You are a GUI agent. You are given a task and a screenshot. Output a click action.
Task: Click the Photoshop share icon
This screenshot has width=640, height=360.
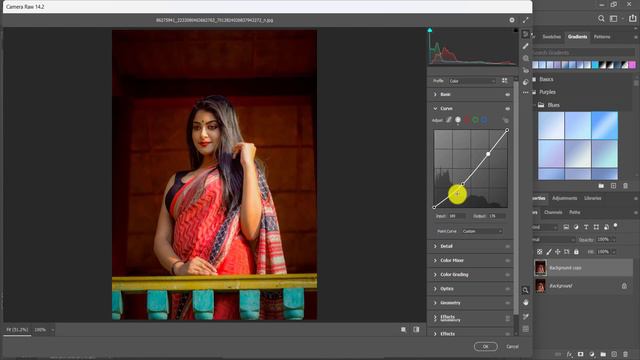[632, 18]
